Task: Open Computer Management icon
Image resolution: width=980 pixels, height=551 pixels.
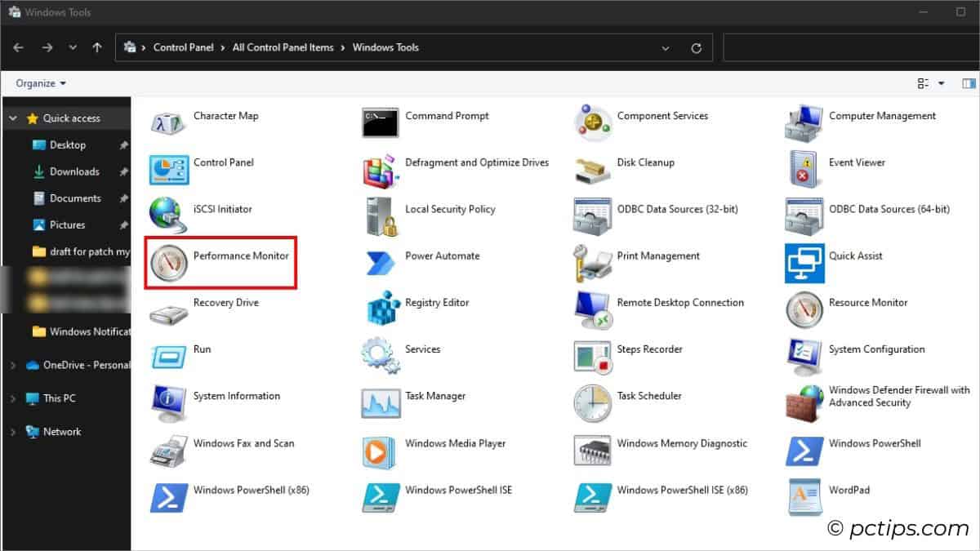Action: pyautogui.click(x=804, y=123)
